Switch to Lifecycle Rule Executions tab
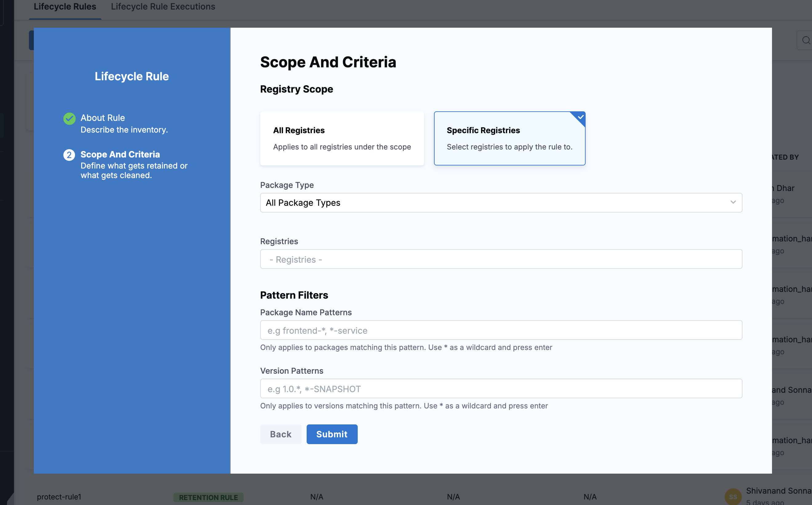 click(163, 7)
